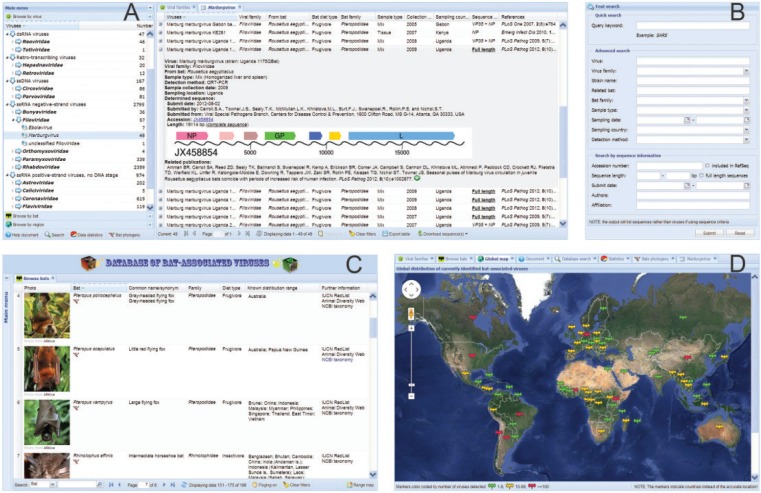
Task: Switch to Statistics tab in panel D
Action: (x=613, y=259)
